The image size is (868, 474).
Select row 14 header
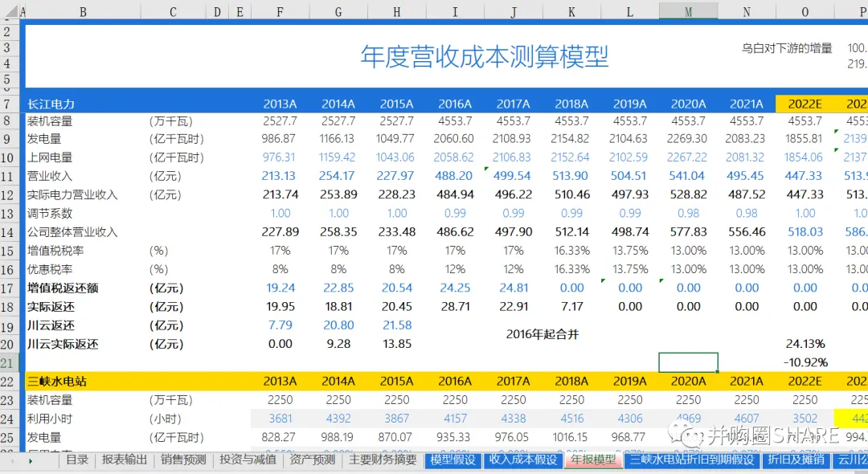coord(8,232)
